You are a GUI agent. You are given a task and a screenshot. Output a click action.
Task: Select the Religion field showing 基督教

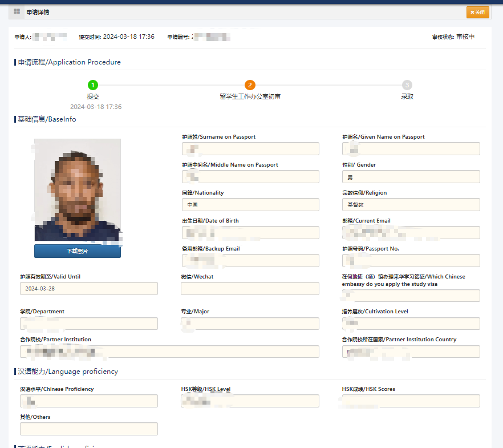pyautogui.click(x=411, y=205)
